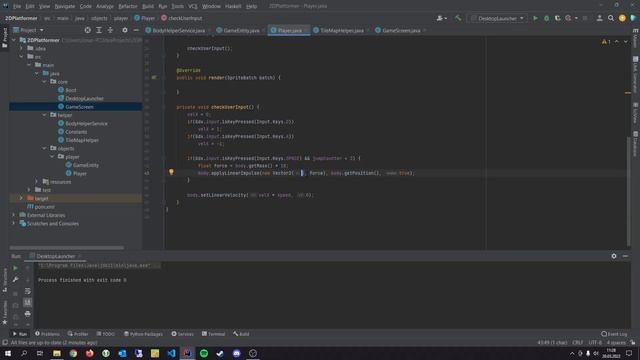Expand External Libraries node
The image size is (640, 360).
(x=14, y=215)
